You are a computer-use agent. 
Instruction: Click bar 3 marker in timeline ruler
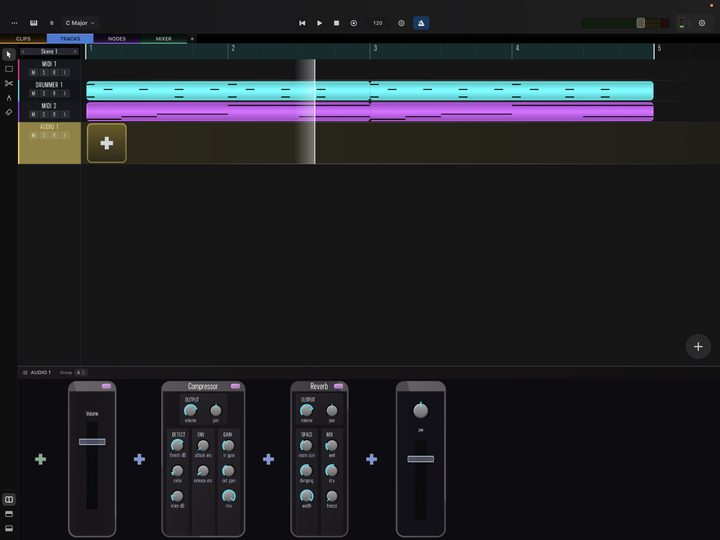coord(375,48)
